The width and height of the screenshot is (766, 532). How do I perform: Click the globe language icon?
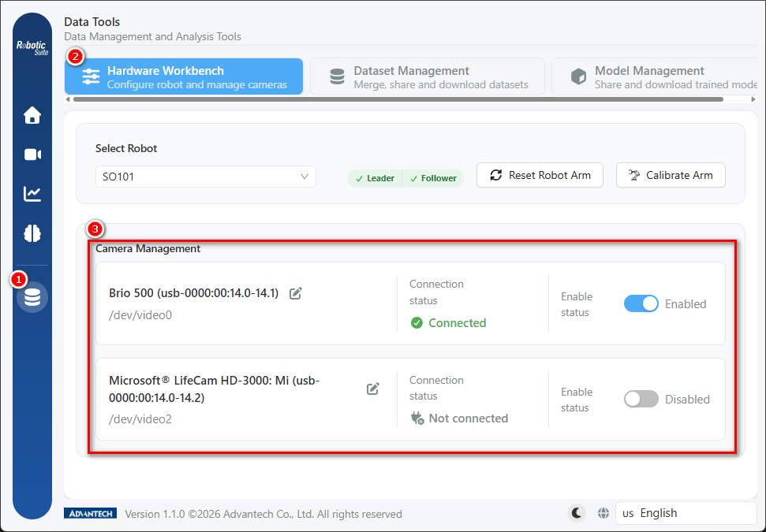click(x=603, y=513)
